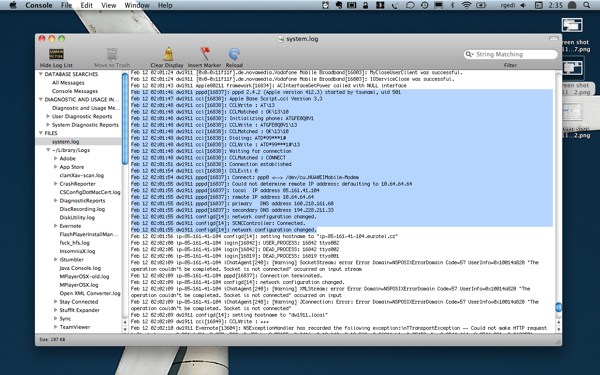Click the chat bubble menu bar icon

(x=410, y=5)
